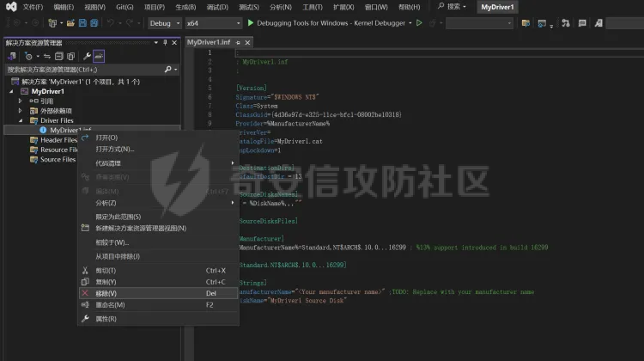Click the outlined start-without-debugging play icon
The image size is (644, 361).
(419, 23)
